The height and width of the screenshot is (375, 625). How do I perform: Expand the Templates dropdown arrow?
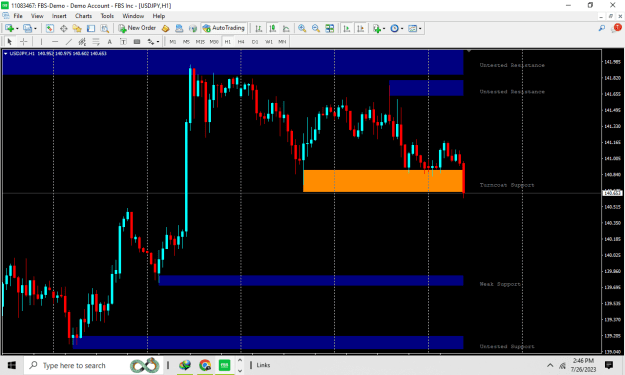point(420,29)
